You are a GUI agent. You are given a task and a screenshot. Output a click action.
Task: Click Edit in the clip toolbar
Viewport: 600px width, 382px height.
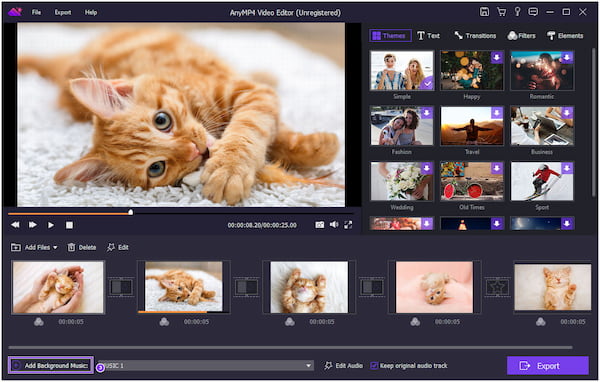pyautogui.click(x=117, y=247)
